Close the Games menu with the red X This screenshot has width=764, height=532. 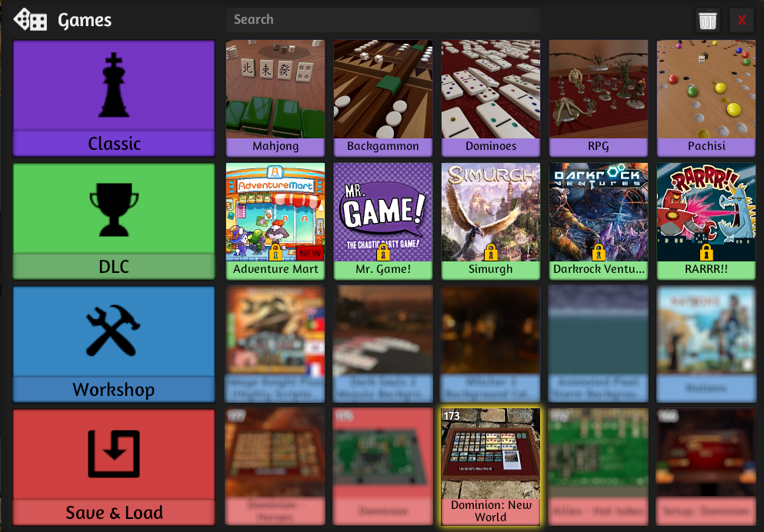[x=742, y=21]
